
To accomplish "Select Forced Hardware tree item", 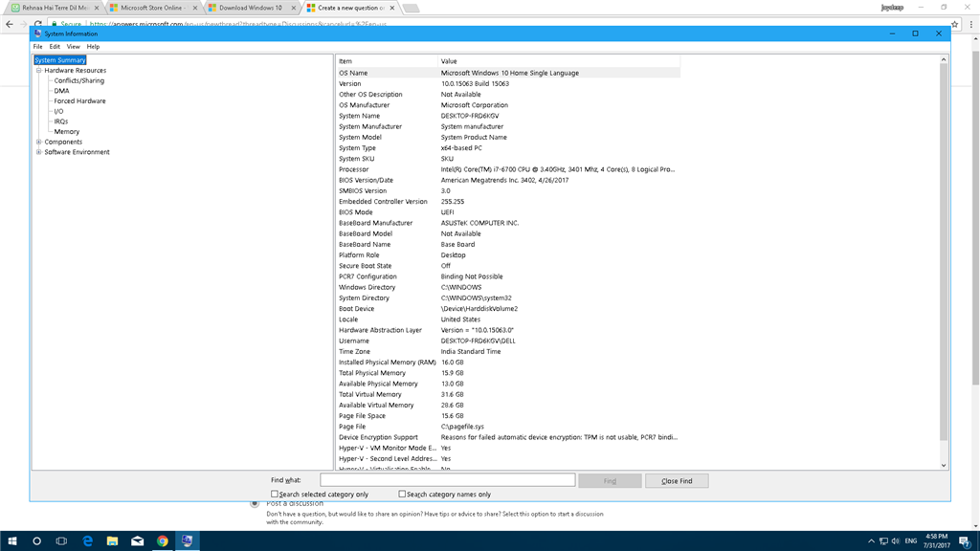I will click(x=79, y=100).
